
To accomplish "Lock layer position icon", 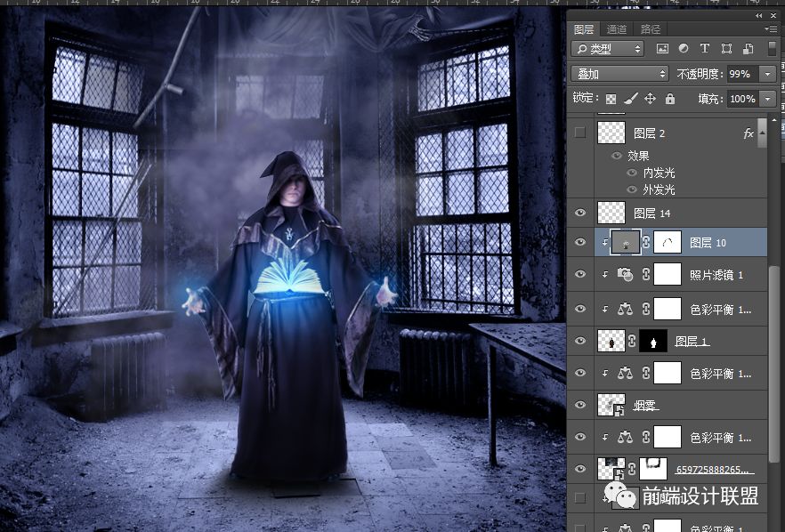I will coord(650,99).
